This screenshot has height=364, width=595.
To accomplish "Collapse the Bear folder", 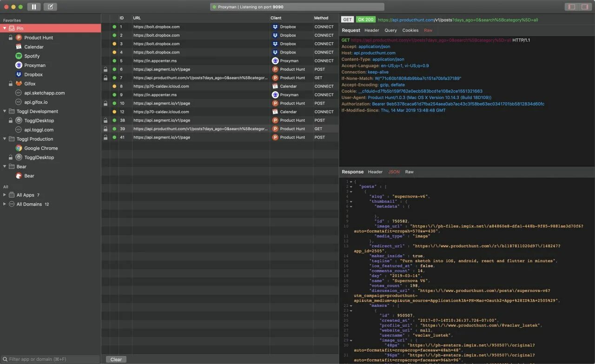I will tap(5, 166).
